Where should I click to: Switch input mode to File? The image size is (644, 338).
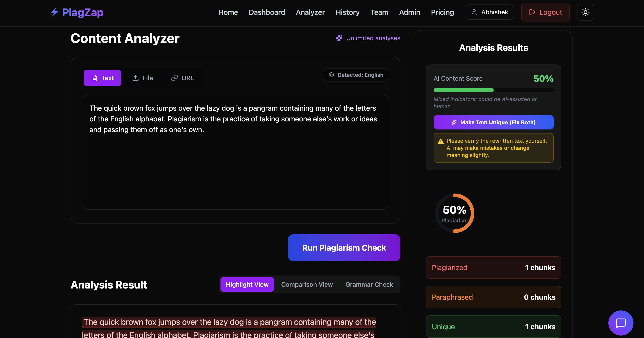[143, 78]
